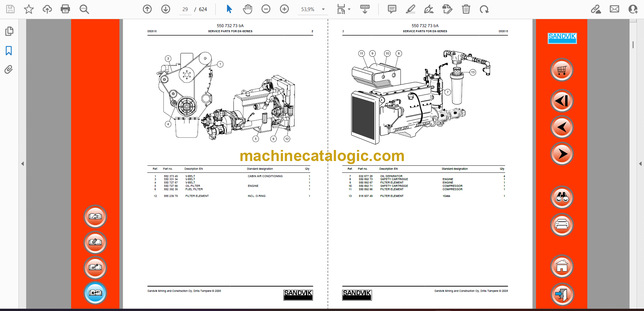Upload the document to cloud storage
The width and height of the screenshot is (644, 311).
click(x=47, y=9)
